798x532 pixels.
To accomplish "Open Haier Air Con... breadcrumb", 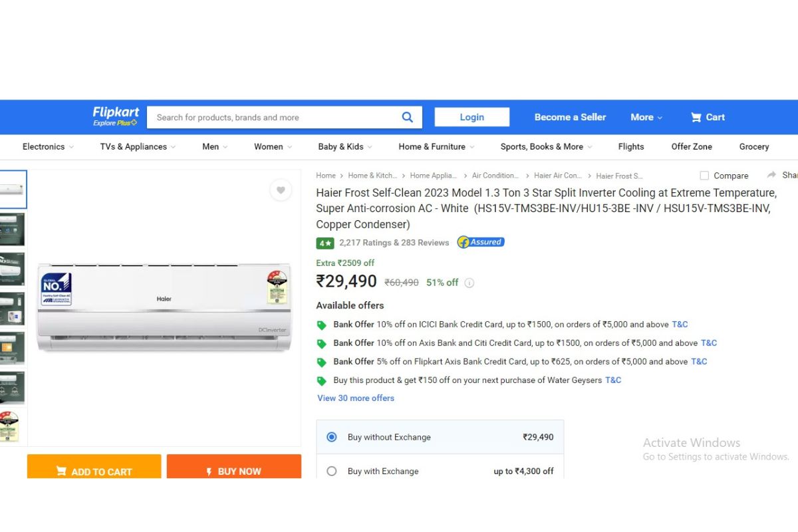I will 558,176.
